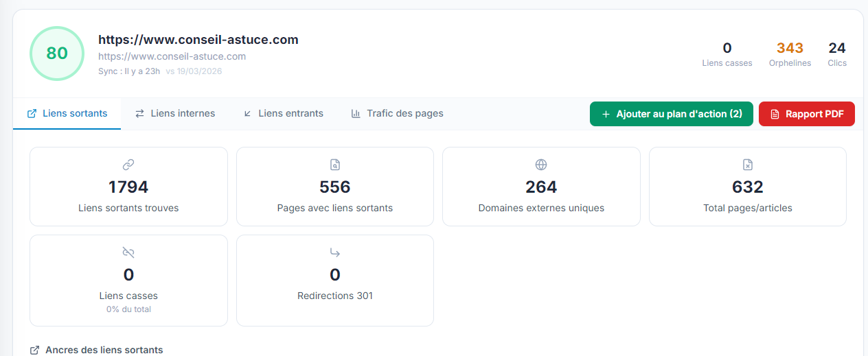
Task: Click the 24 Clics stat
Action: (837, 54)
